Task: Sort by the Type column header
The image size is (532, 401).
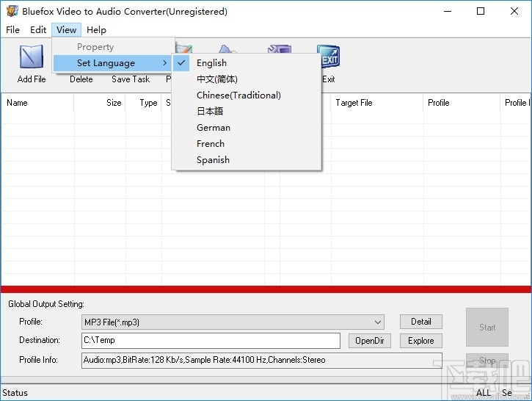Action: tap(144, 103)
